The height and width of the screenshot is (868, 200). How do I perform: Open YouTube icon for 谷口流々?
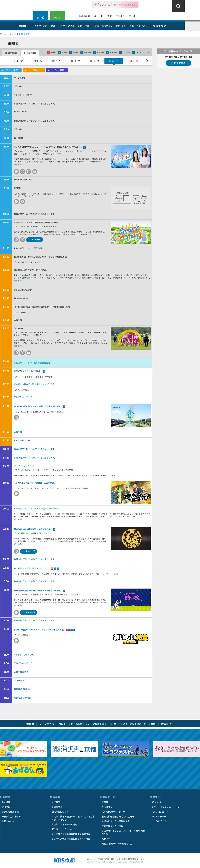[x=22, y=201]
